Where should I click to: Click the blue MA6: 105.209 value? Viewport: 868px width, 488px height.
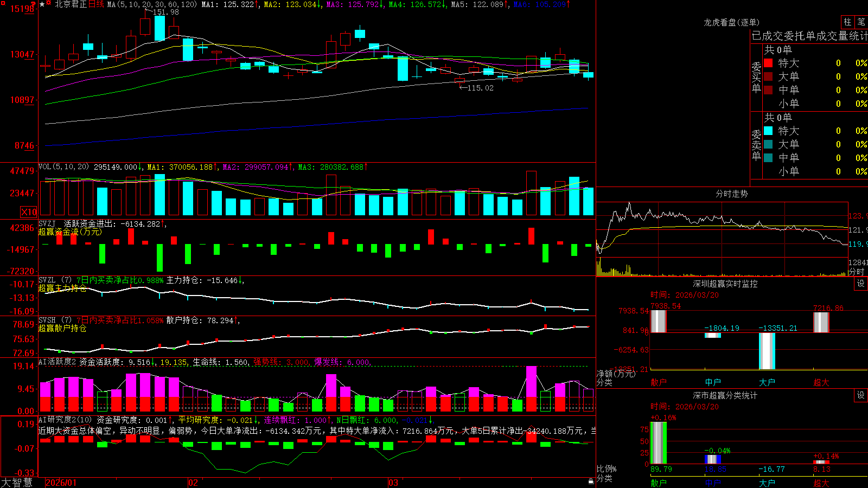542,4
